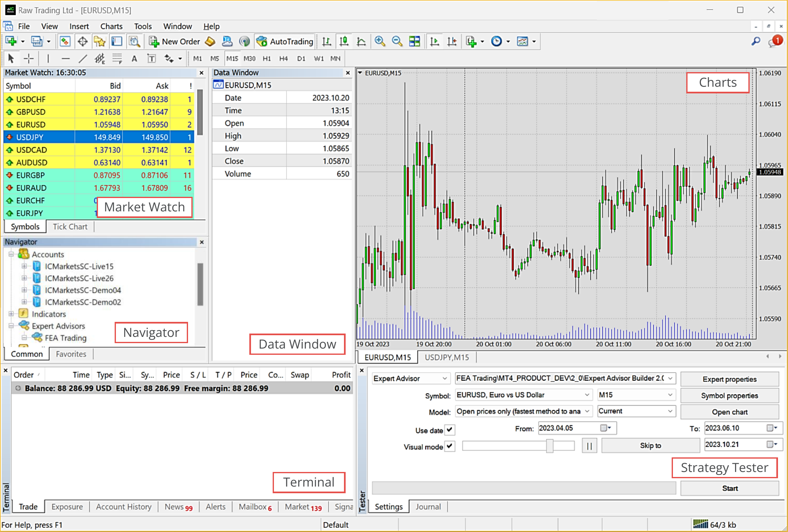Toggle Strategy Tester magnifier icon
This screenshot has height=532, width=788.
(134, 41)
